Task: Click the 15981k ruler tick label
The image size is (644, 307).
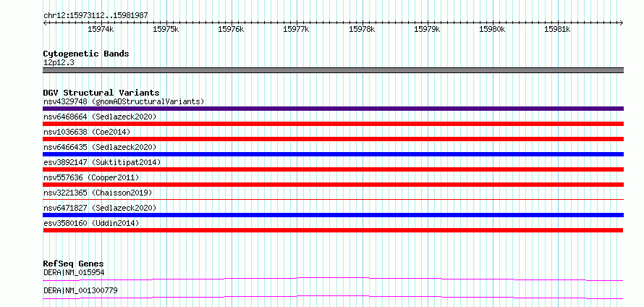Action: pyautogui.click(x=558, y=30)
